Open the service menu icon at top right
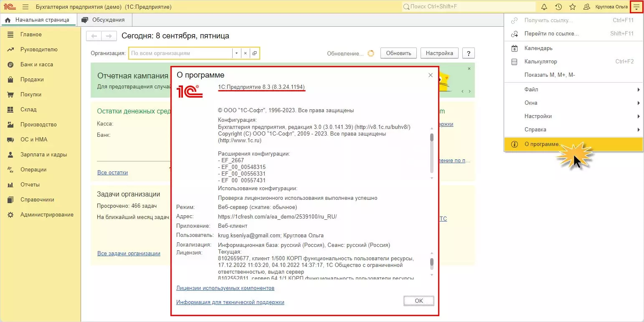Screen dimensions: 644x322 636,7
